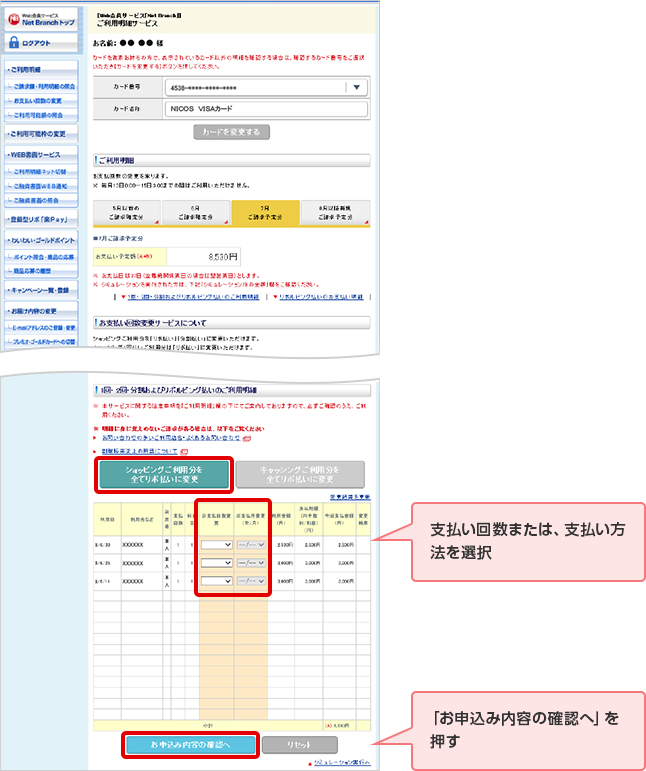Open second row payment count dropdown

(215, 563)
